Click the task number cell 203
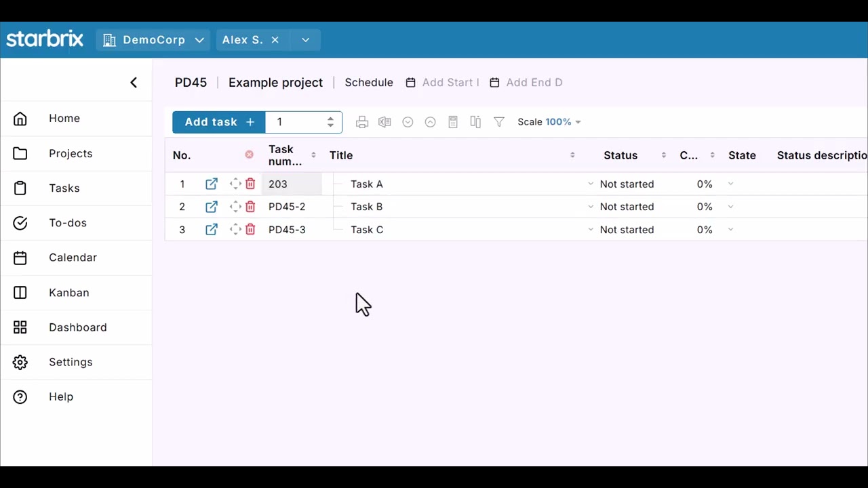868x488 pixels. [x=292, y=184]
